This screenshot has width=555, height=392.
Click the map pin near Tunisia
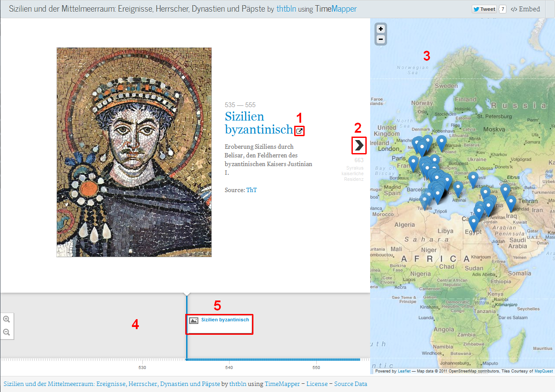(x=425, y=201)
